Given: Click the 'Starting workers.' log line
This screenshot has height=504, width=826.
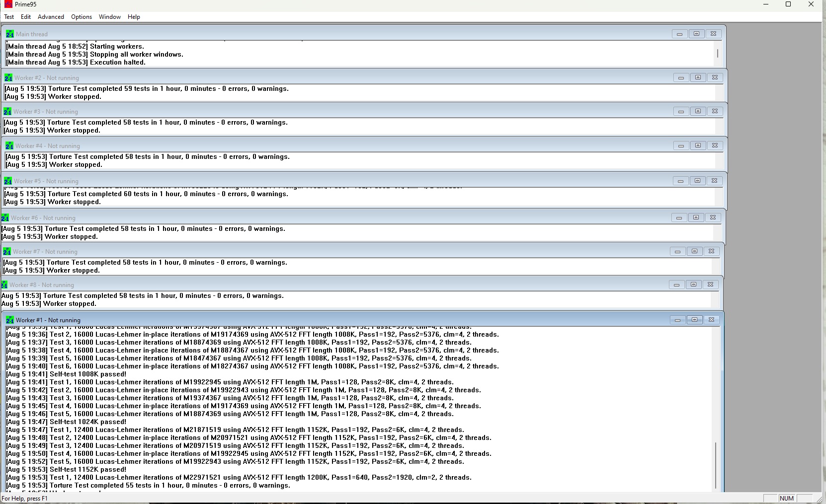Looking at the screenshot, I should (75, 46).
